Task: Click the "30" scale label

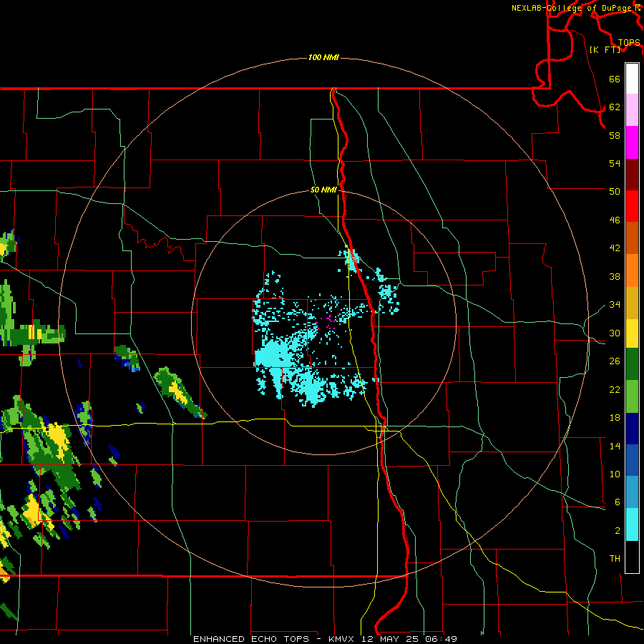Action: pos(615,333)
